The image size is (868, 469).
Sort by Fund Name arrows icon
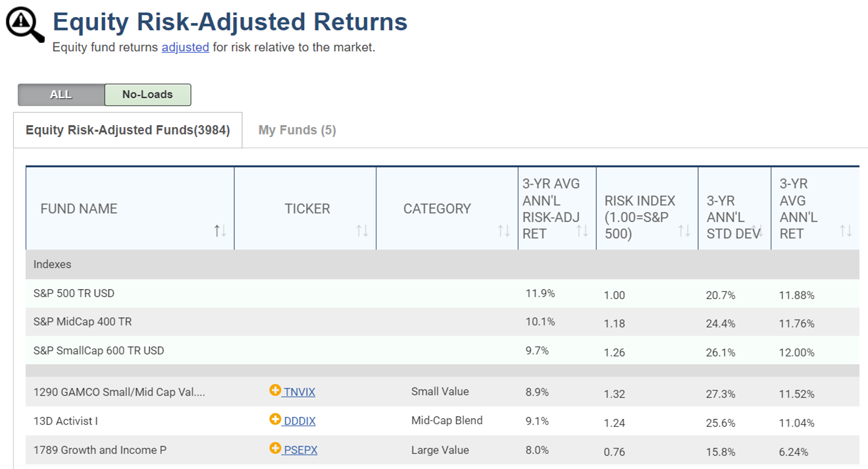point(220,231)
